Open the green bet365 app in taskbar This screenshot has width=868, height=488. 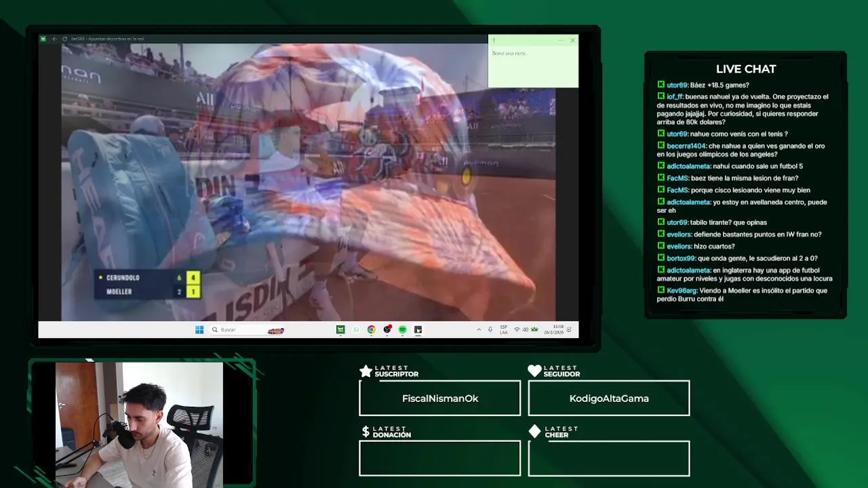tap(340, 329)
